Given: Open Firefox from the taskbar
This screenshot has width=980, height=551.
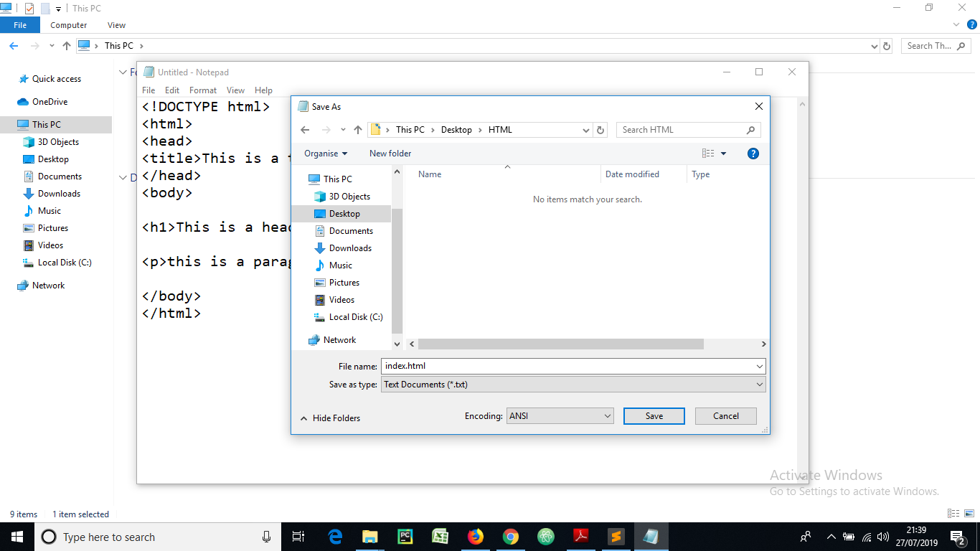Looking at the screenshot, I should point(476,537).
